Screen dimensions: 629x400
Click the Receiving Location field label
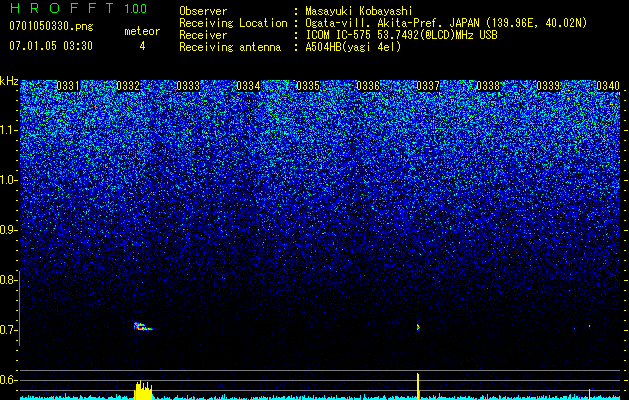(x=233, y=23)
